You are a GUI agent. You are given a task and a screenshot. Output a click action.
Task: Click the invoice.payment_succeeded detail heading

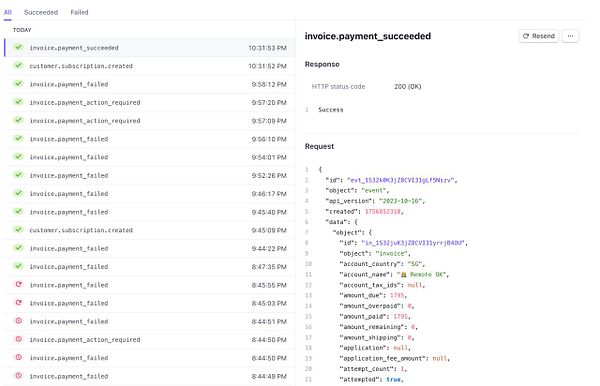tap(368, 36)
